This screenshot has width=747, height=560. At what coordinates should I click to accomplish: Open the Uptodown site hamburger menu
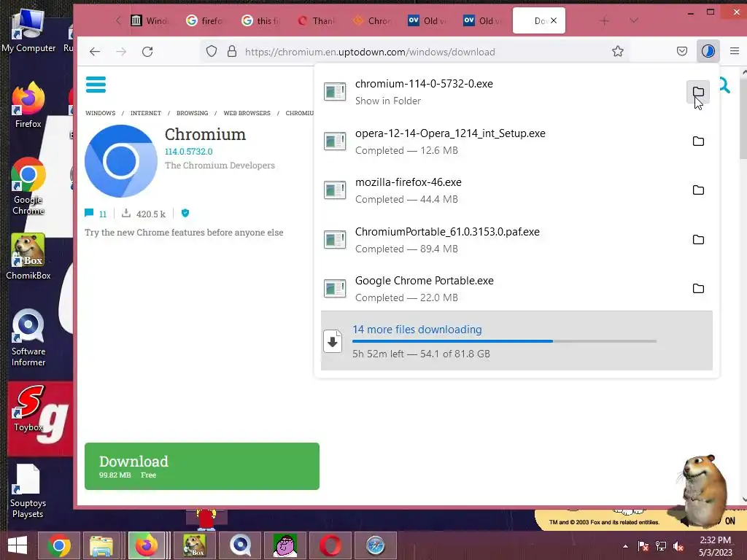pos(96,85)
